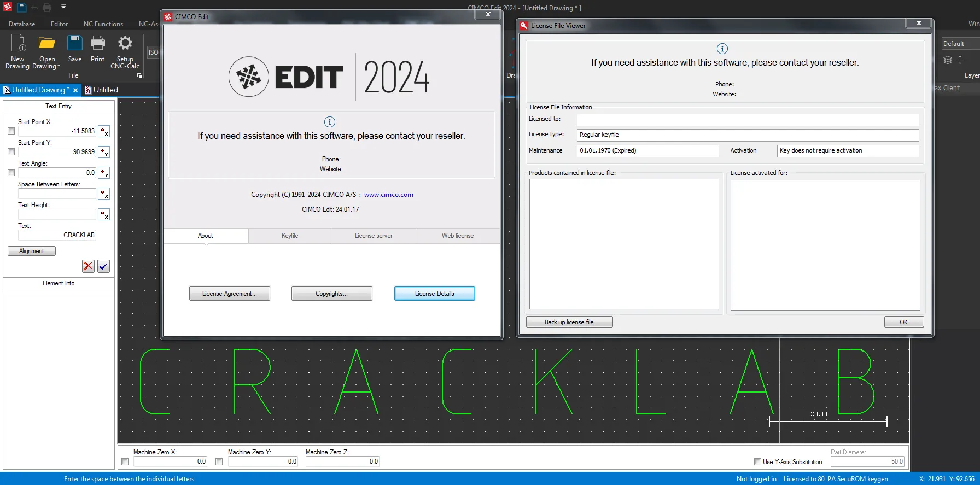The width and height of the screenshot is (980, 485).
Task: Open the File group dialog launcher
Action: tap(139, 75)
